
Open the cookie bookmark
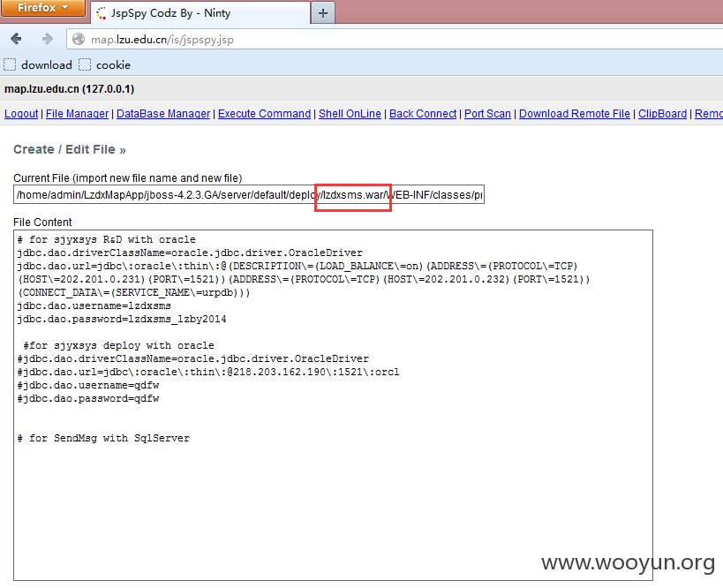105,65
